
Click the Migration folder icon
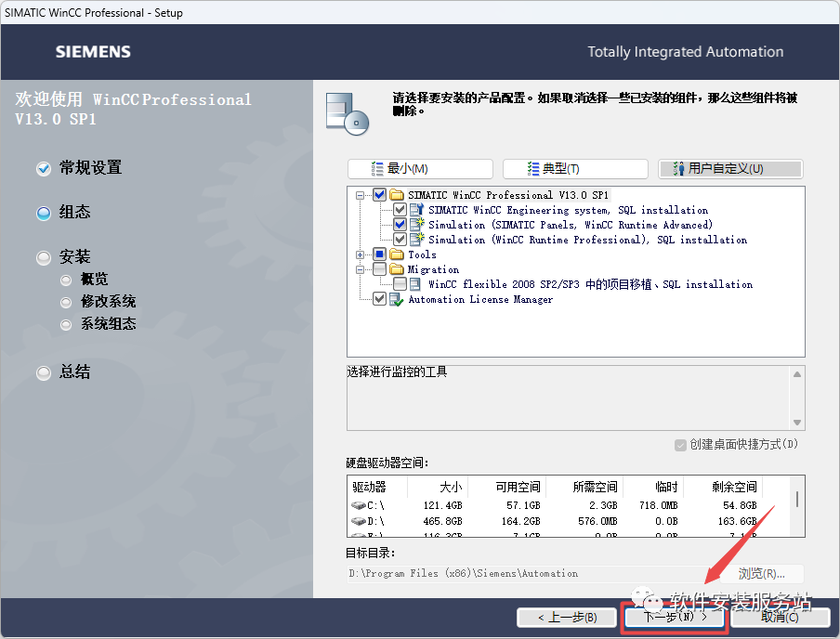[397, 269]
